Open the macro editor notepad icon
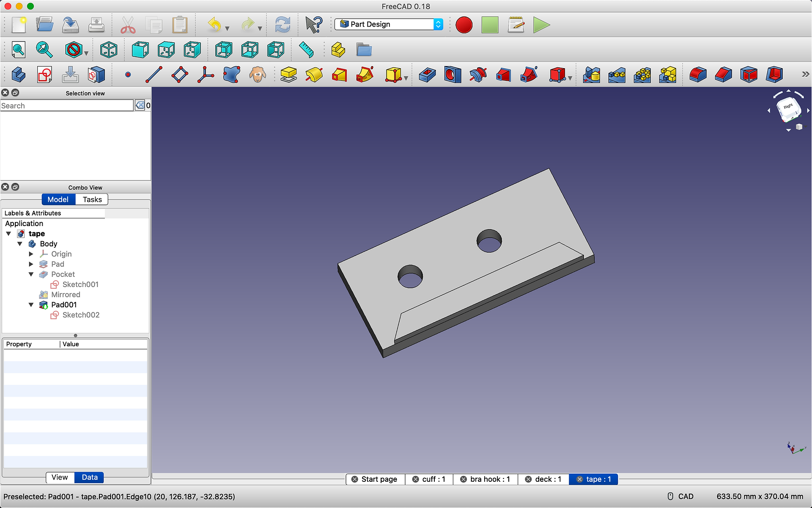 (x=516, y=25)
